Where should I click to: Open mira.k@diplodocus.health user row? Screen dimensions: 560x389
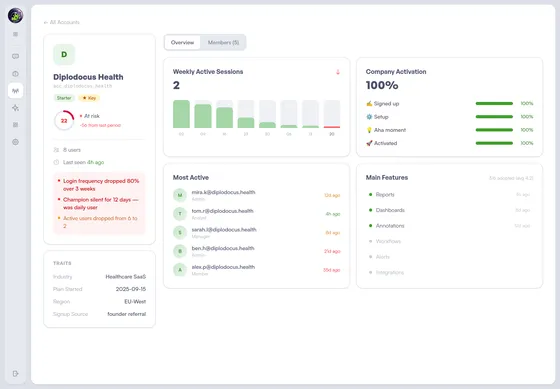256,195
